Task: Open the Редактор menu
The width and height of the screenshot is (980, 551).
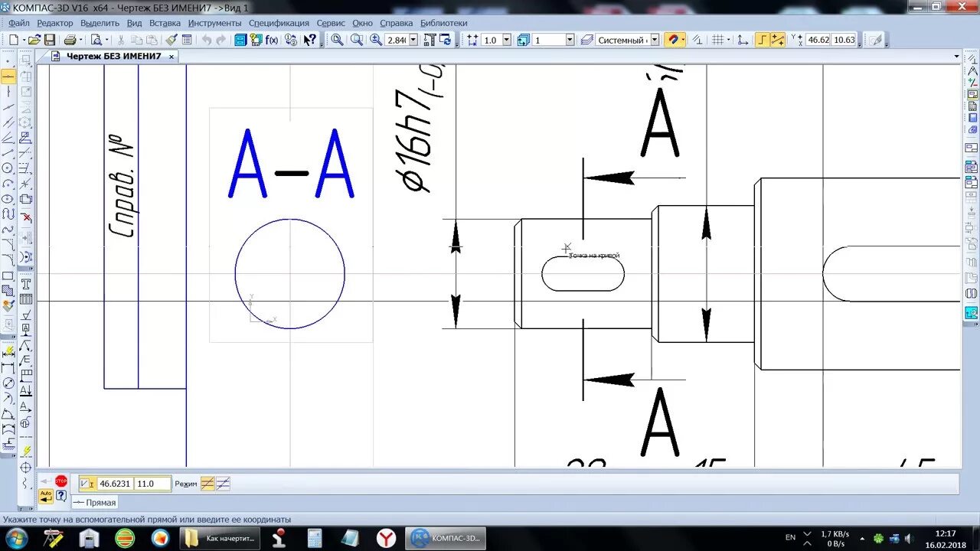Action: pos(55,23)
